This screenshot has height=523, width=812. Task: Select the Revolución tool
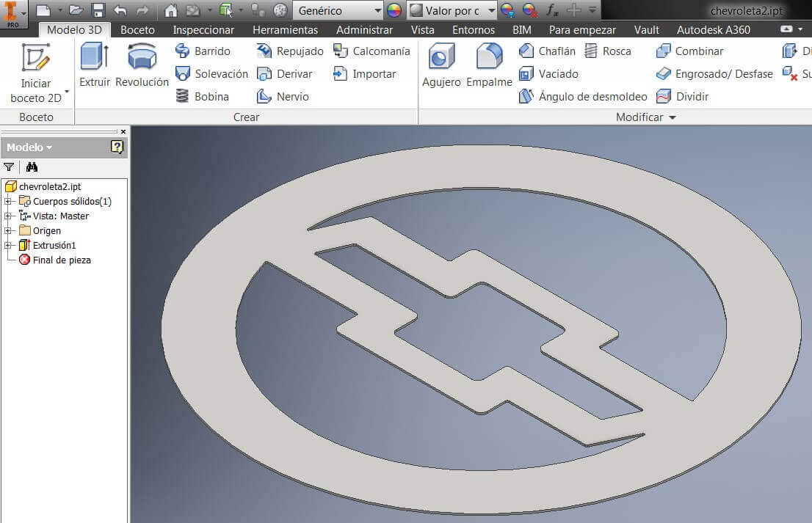point(142,65)
